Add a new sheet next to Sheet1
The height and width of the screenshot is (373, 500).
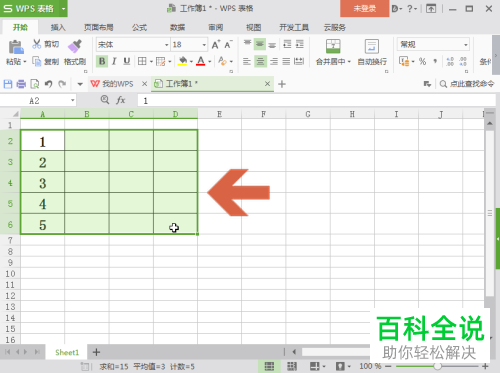[96, 352]
